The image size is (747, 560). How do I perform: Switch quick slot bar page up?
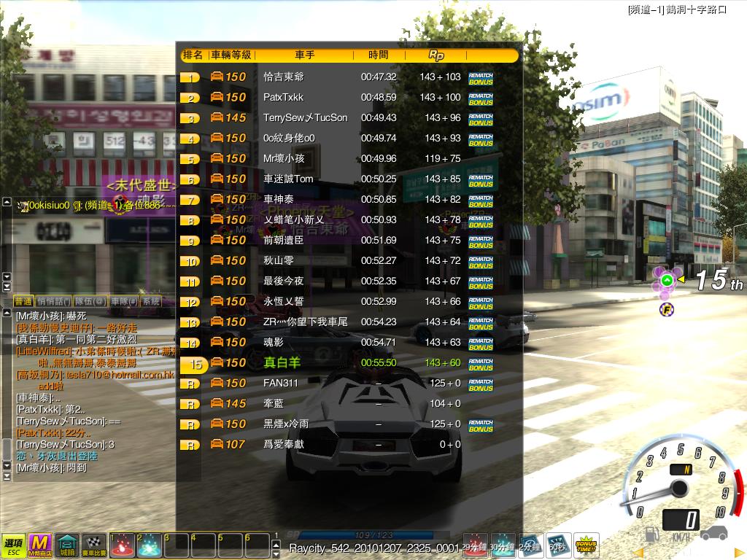coord(276,544)
